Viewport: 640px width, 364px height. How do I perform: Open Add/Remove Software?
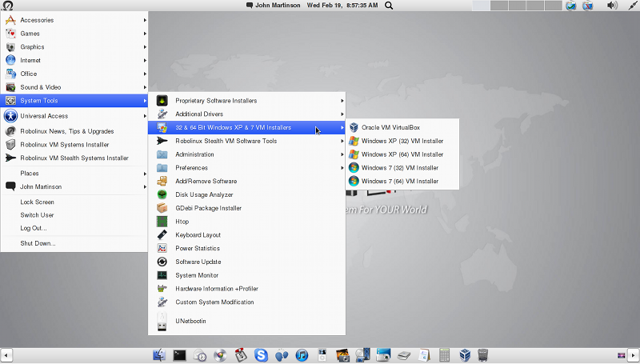point(246,182)
